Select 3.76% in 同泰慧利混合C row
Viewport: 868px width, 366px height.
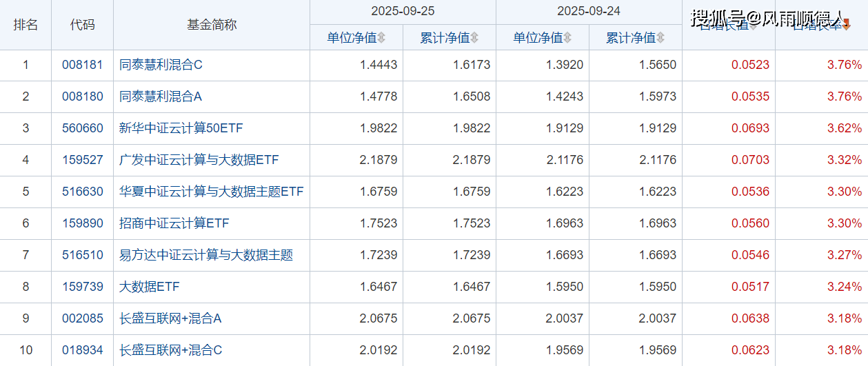click(845, 65)
